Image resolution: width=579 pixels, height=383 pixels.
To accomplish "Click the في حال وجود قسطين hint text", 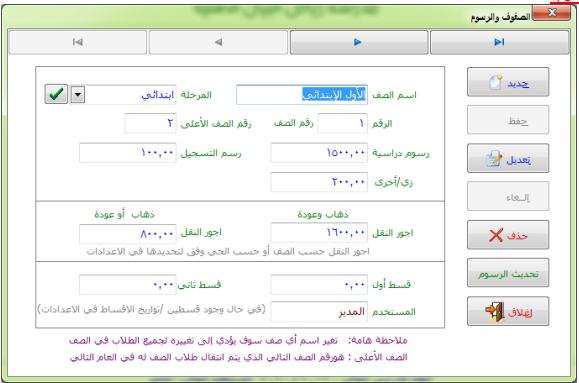I will 151,309.
